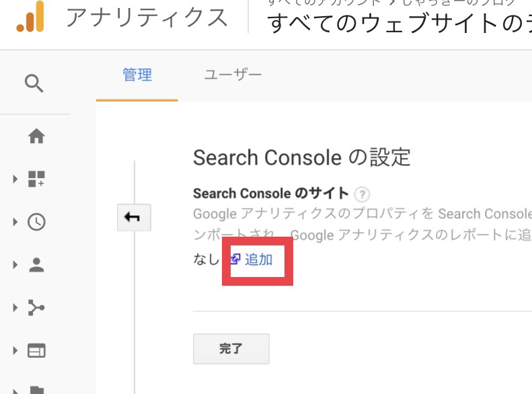Click the なし text
Image resolution: width=532 pixels, height=394 pixels.
(206, 260)
